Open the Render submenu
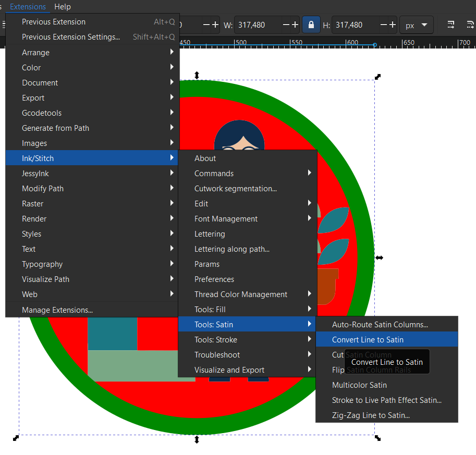Image resolution: width=476 pixels, height=455 pixels. (x=92, y=219)
